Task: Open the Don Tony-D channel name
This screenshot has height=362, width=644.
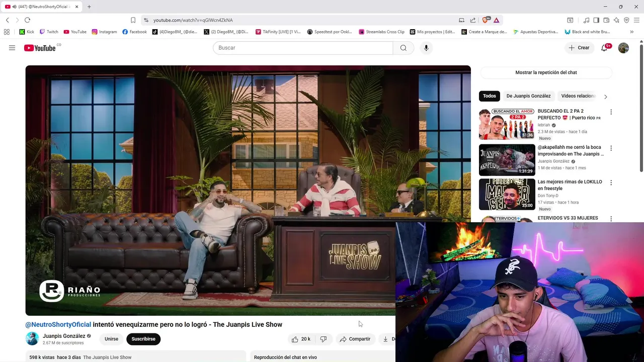Action: click(548, 196)
